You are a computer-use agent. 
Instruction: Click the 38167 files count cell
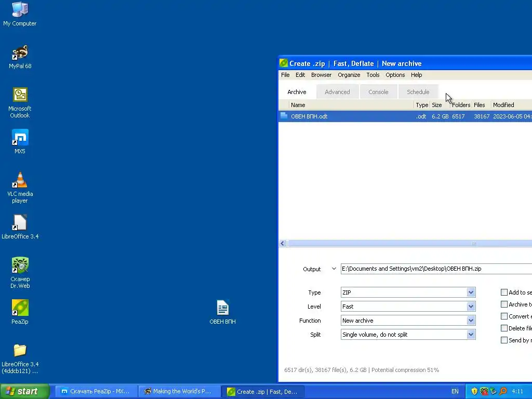(482, 116)
